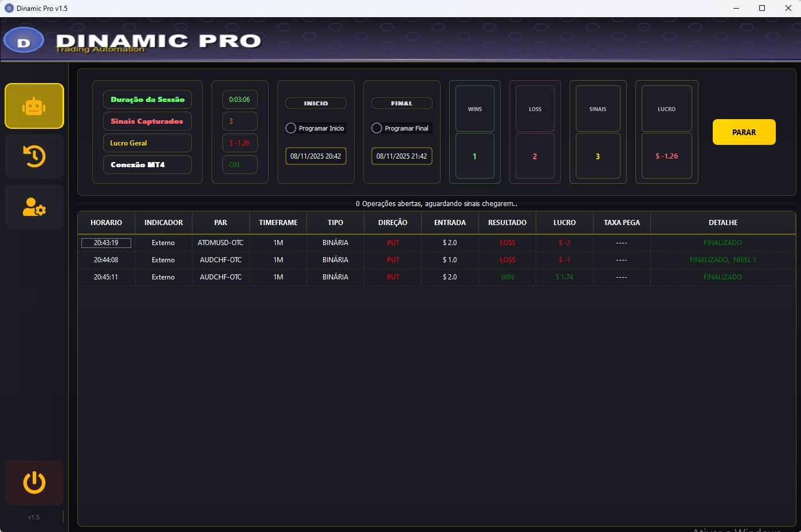Enable the Programar Final radio button

pos(376,128)
